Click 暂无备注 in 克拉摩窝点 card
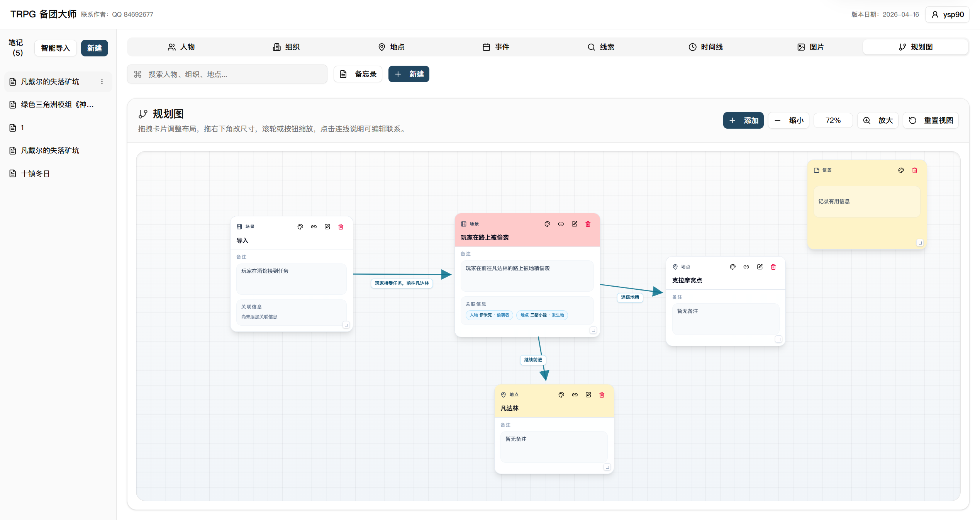This screenshot has height=520, width=980. click(688, 311)
